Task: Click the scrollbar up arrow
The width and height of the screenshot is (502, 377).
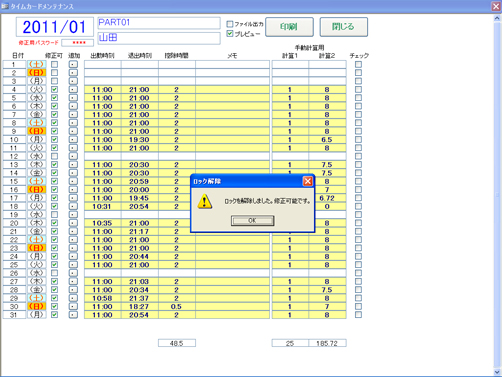Action: pos(497,19)
